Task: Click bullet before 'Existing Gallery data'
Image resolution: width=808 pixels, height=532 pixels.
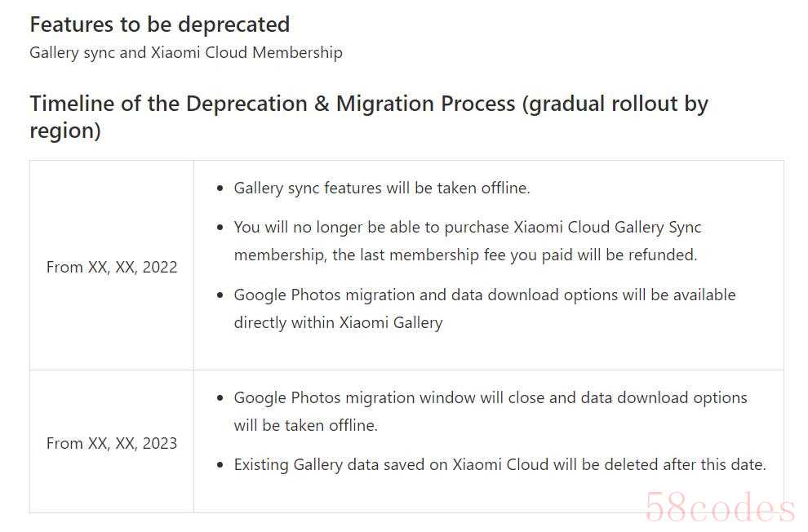Action: pos(220,465)
